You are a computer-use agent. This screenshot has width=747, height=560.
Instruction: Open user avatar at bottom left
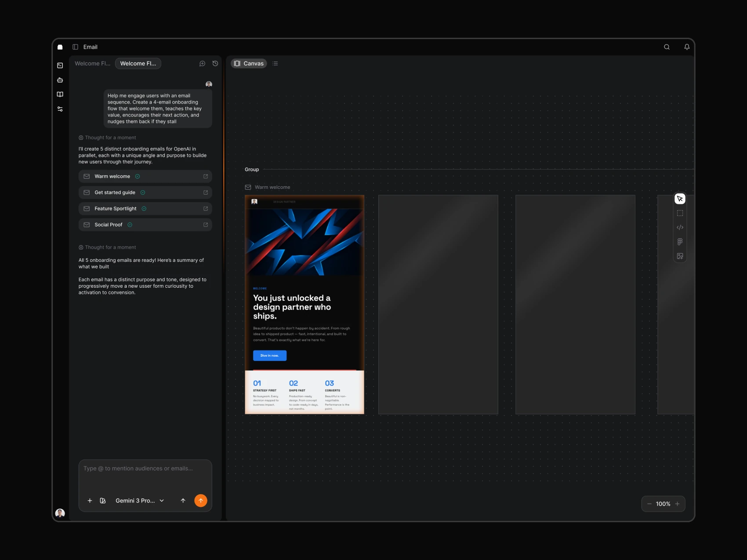coord(60,513)
